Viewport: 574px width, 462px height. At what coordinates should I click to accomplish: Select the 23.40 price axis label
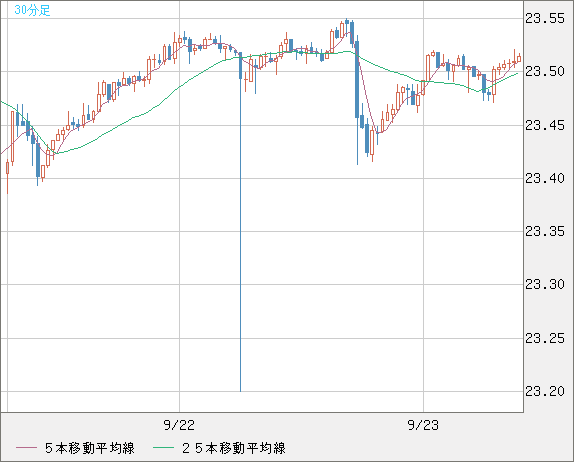pyautogui.click(x=545, y=179)
